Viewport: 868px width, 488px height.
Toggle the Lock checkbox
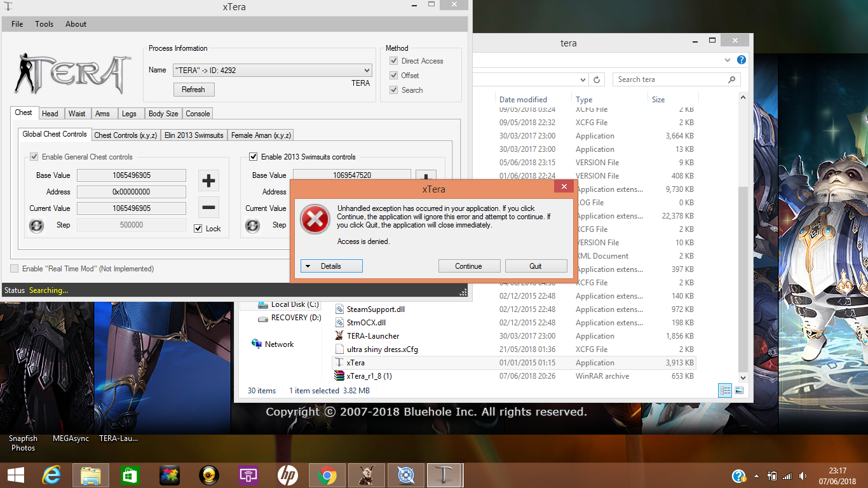pos(198,229)
